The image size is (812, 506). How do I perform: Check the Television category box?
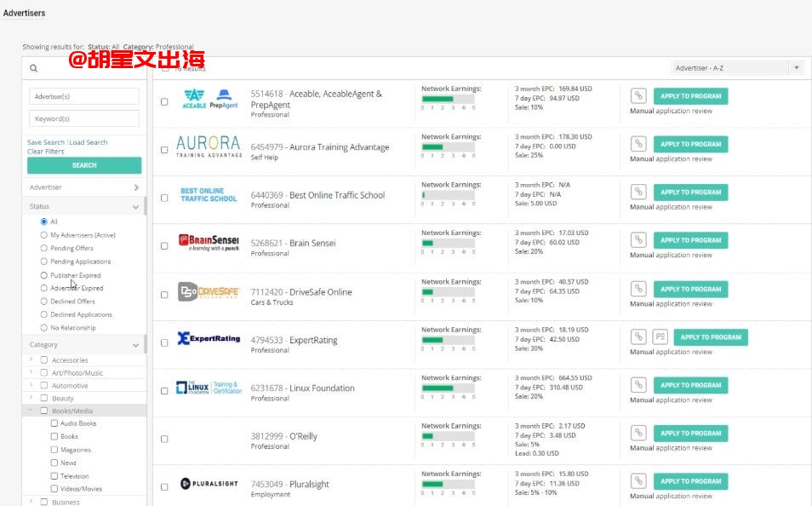54,475
